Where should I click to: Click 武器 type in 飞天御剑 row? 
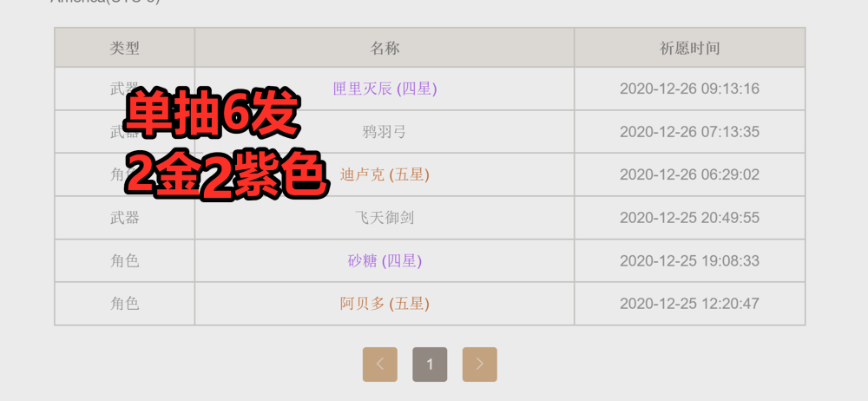click(x=124, y=218)
